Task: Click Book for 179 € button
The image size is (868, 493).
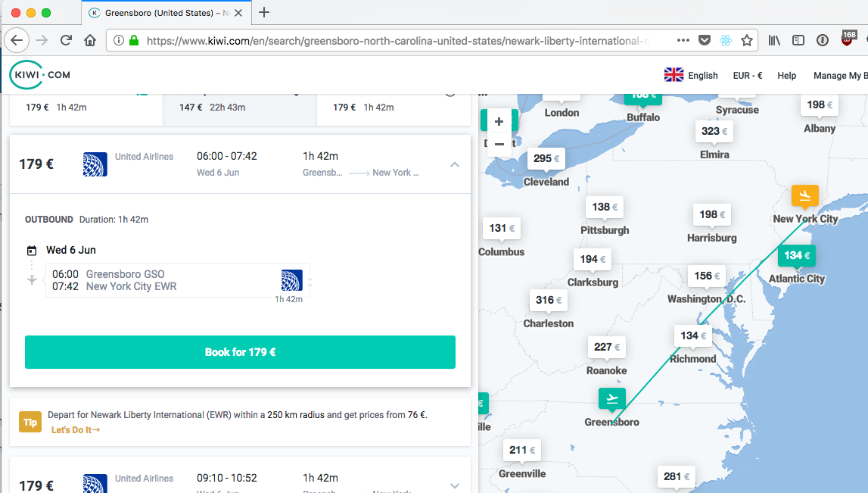Action: click(240, 351)
